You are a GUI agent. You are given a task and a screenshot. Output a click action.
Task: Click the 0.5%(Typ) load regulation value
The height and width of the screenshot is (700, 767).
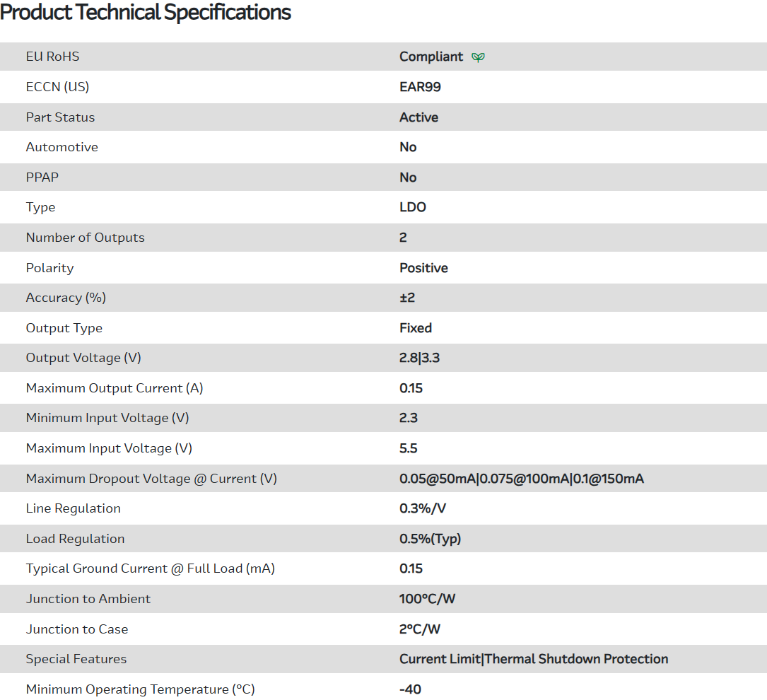click(430, 539)
